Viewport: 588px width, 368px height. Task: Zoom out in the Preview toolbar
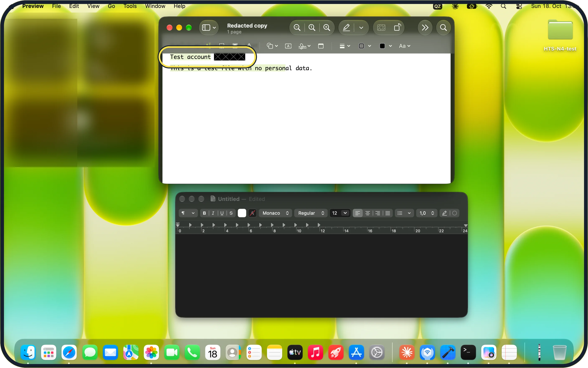(297, 28)
